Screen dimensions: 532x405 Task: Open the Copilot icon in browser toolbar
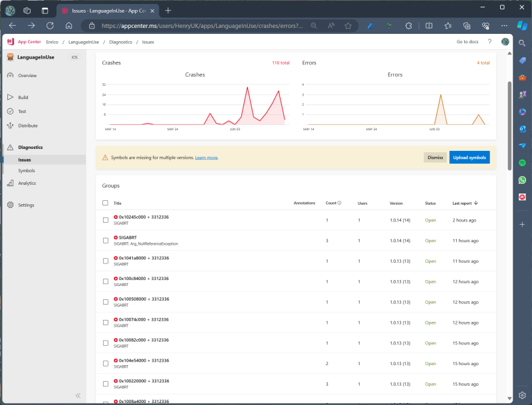522,25
